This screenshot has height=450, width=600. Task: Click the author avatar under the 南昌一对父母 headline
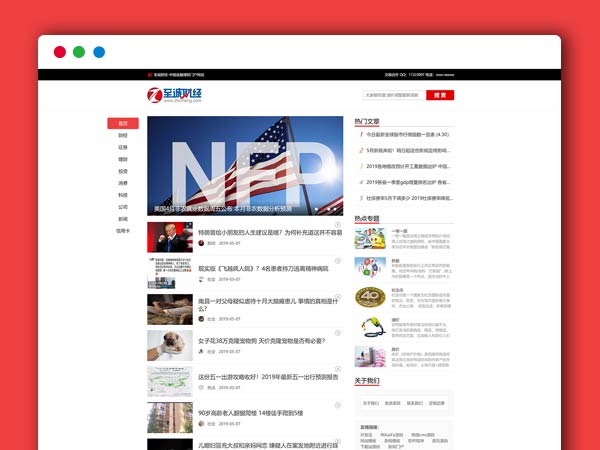201,319
